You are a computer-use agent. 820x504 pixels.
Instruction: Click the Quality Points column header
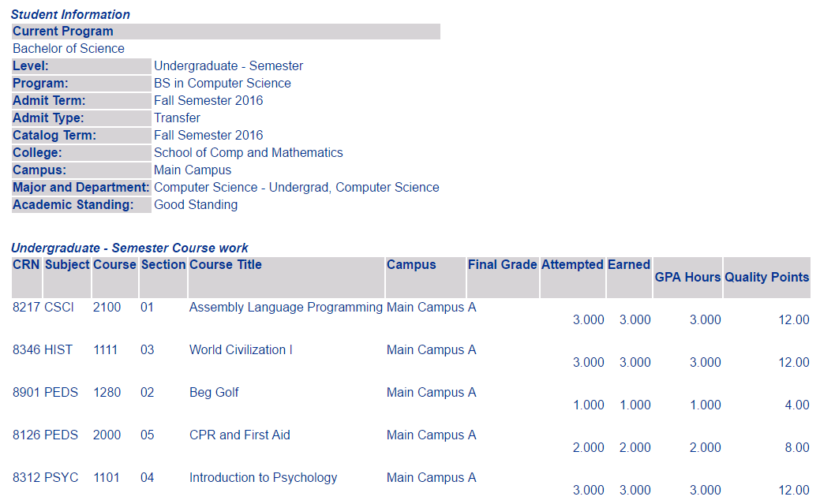click(766, 277)
